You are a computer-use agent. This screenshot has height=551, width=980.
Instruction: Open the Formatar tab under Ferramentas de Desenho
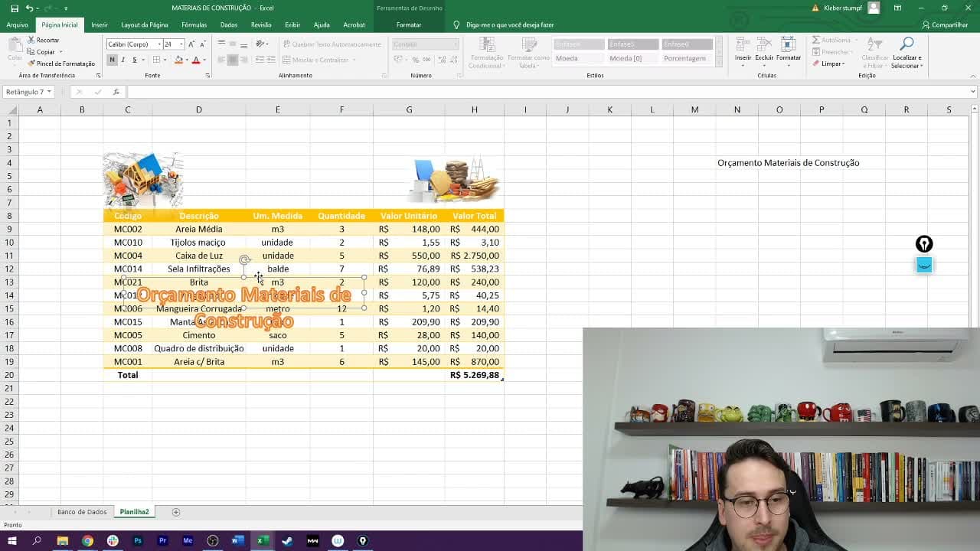point(409,24)
